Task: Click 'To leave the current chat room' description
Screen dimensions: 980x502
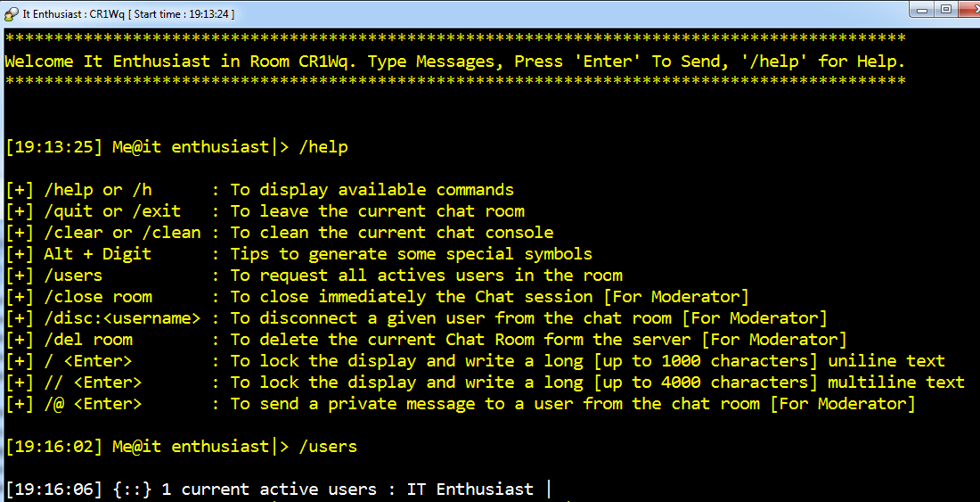Action: coord(378,210)
